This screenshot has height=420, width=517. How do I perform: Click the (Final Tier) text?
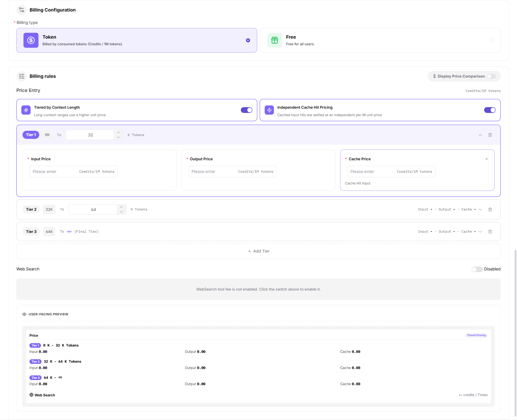pyautogui.click(x=87, y=231)
